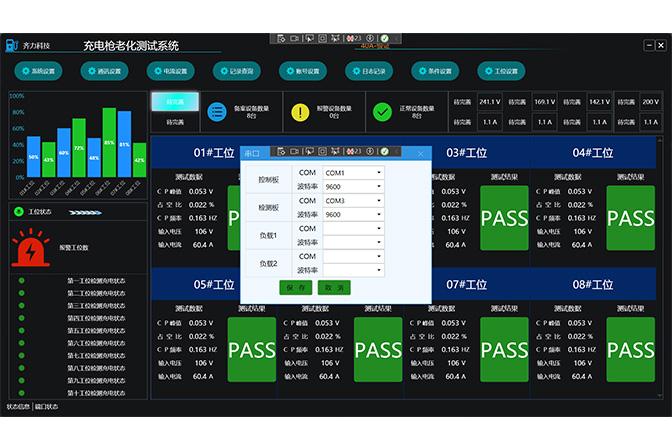This screenshot has width=672, height=448.
Task: Close the 串口 dialog window
Action: (421, 153)
